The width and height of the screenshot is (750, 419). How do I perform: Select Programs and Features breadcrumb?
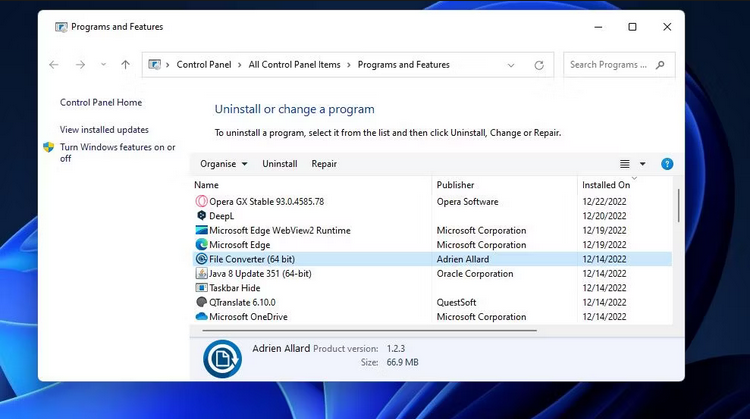coord(404,65)
